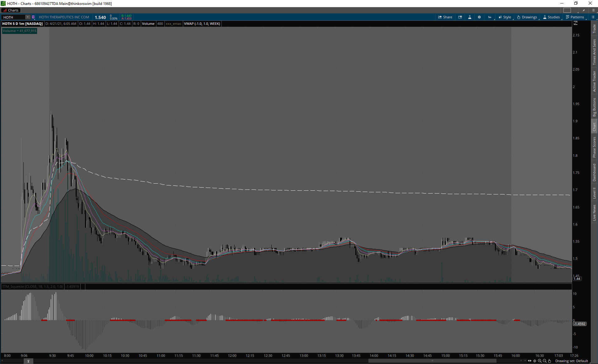Open the Patterns menu
Screen dimensions: 598x364
[x=575, y=17]
